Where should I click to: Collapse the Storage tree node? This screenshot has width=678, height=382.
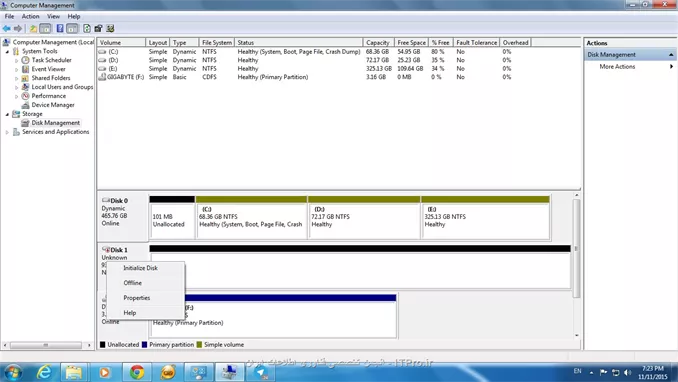click(7, 114)
